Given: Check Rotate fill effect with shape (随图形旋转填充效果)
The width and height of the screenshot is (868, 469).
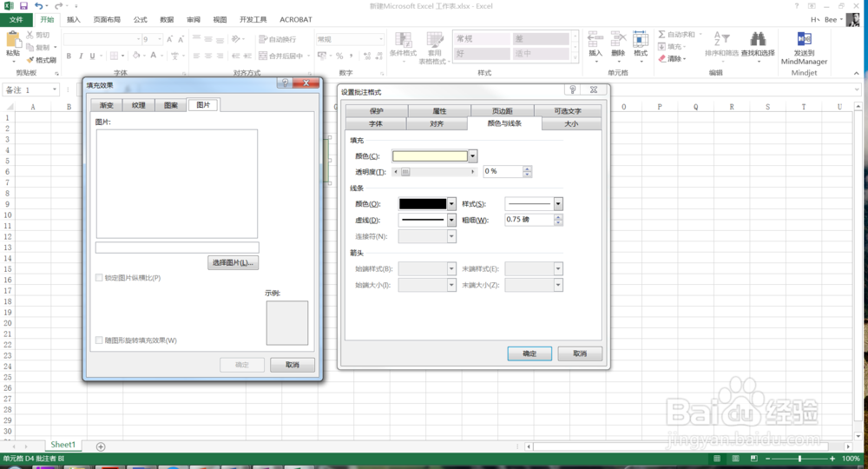Looking at the screenshot, I should tap(99, 340).
